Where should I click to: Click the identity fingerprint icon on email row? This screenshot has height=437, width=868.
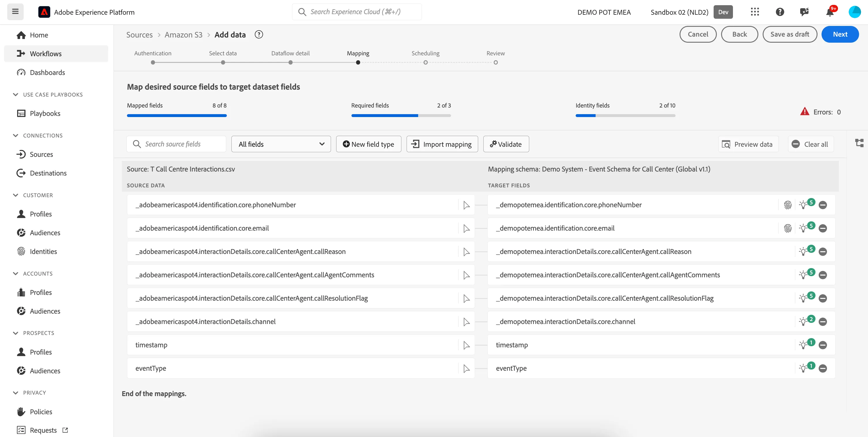[x=787, y=228]
